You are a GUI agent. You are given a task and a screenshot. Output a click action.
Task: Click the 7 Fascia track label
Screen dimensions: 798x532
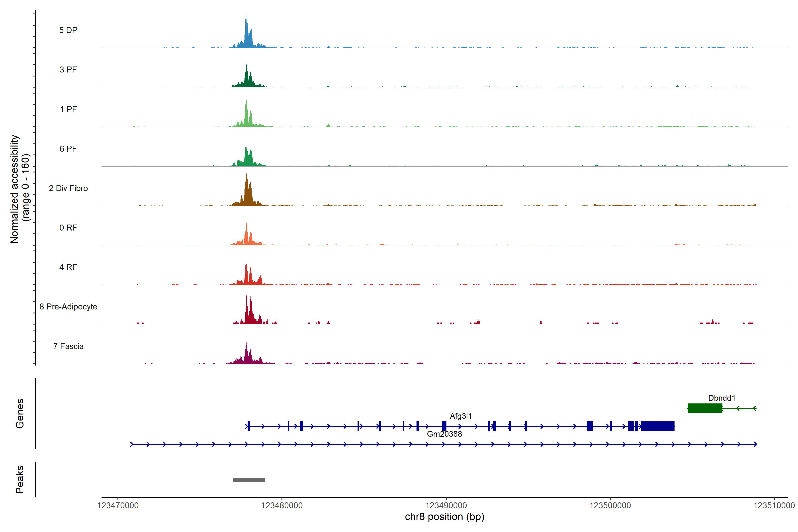[68, 346]
